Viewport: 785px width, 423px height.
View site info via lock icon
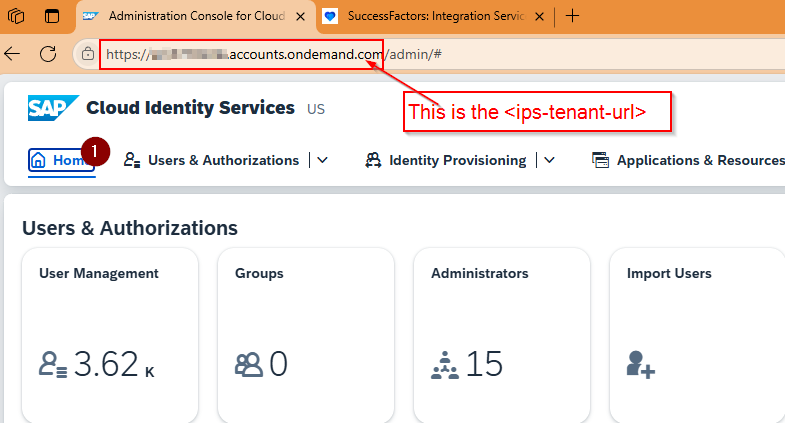tap(88, 54)
